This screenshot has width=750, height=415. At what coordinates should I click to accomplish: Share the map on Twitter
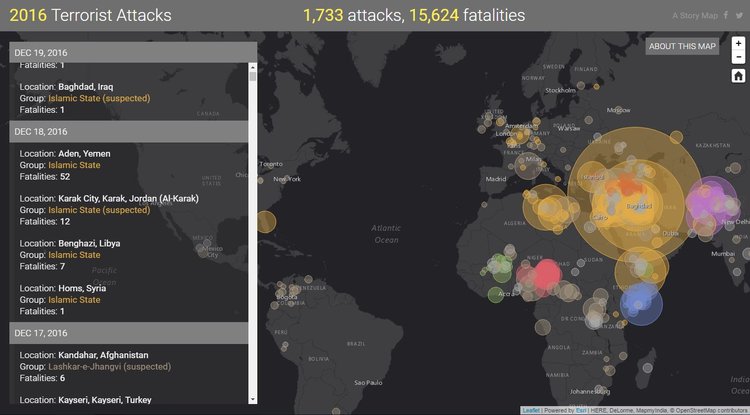(740, 16)
